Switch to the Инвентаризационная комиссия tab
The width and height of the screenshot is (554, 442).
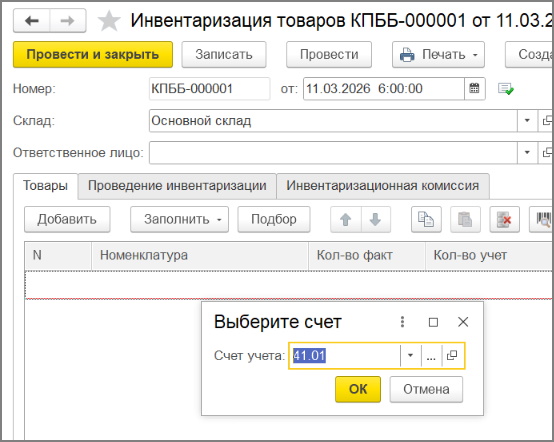coord(383,186)
